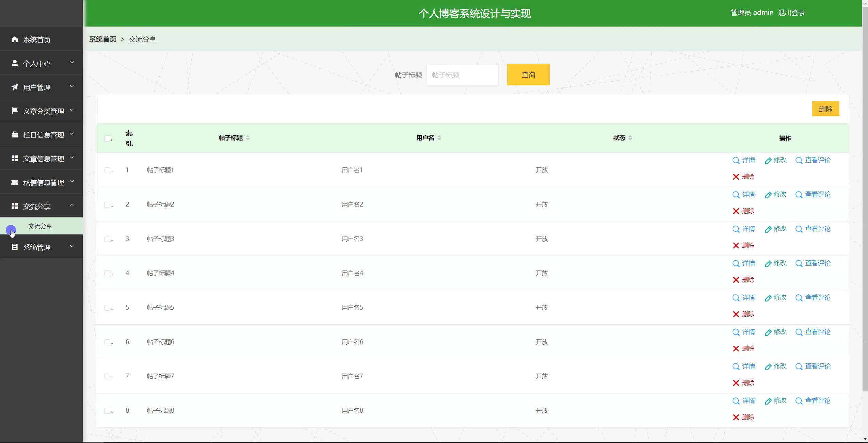The height and width of the screenshot is (443, 868).
Task: Open the 用户管理 sidebar menu
Action: (x=41, y=87)
